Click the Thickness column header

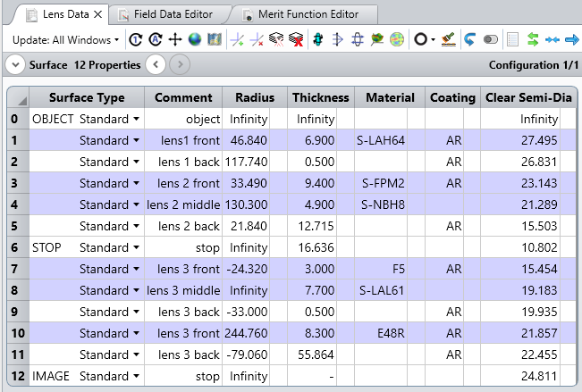(321, 97)
